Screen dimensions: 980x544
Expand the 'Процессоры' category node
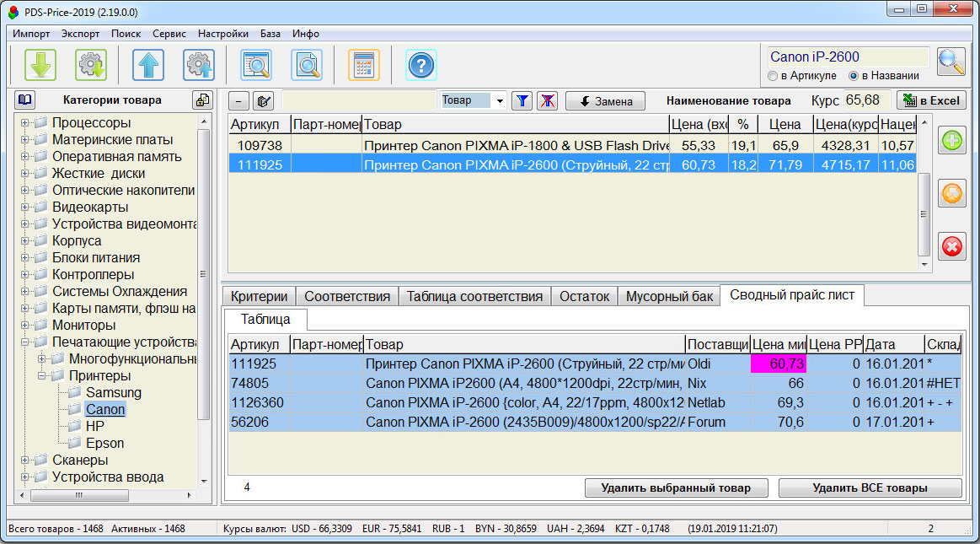(26, 123)
